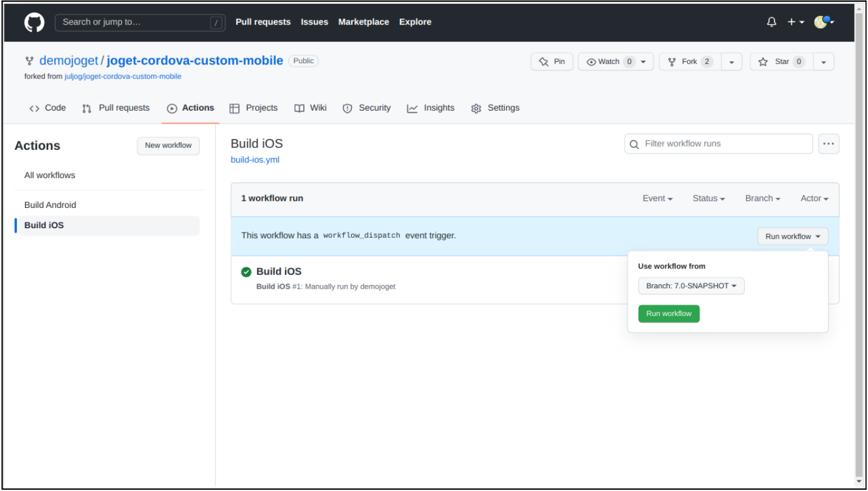Expand the Event filter dropdown
The image size is (868, 491).
(x=658, y=198)
